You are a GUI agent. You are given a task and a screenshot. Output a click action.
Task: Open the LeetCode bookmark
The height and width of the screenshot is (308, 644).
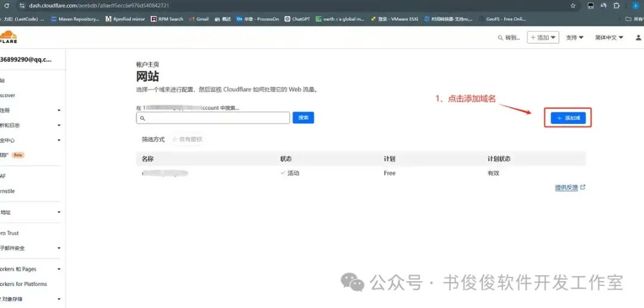[22, 19]
